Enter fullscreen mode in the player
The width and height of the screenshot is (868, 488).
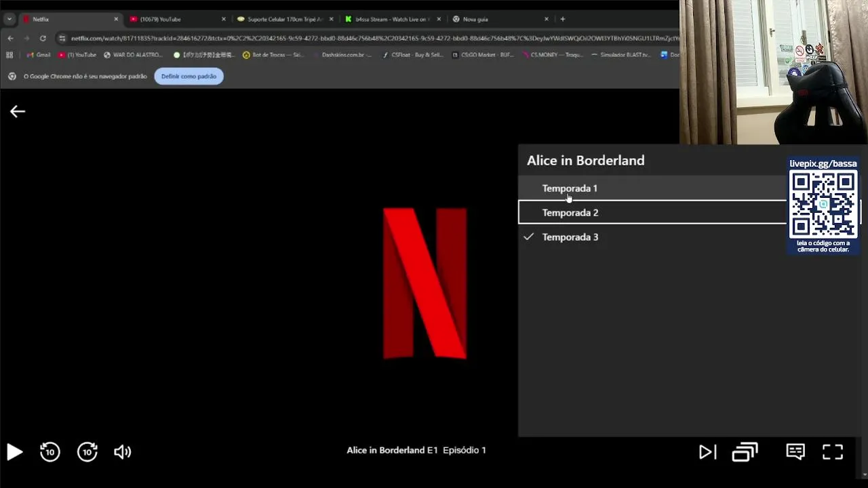pos(833,452)
